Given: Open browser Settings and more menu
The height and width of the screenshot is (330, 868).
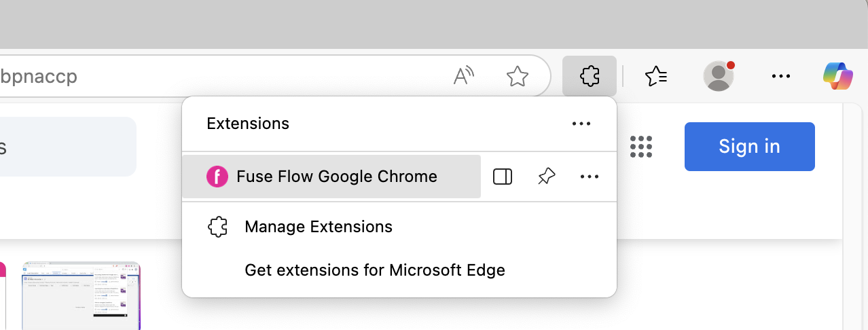Looking at the screenshot, I should point(781,76).
